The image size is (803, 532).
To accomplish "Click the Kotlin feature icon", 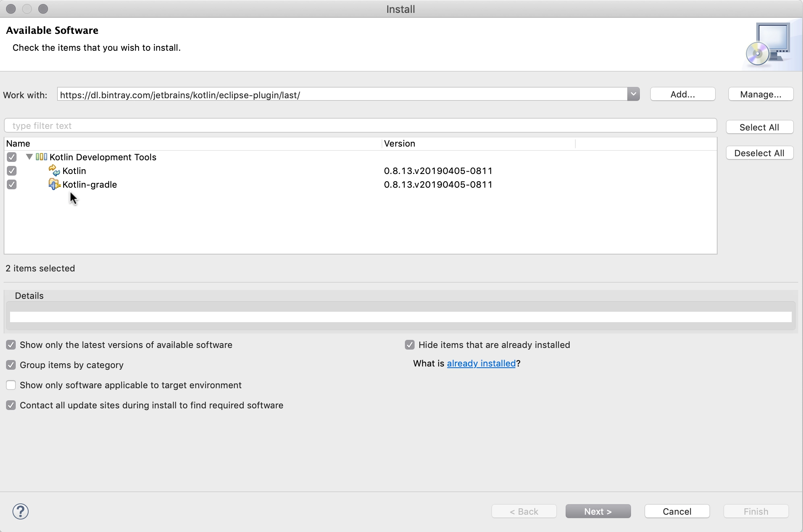I will 54,170.
